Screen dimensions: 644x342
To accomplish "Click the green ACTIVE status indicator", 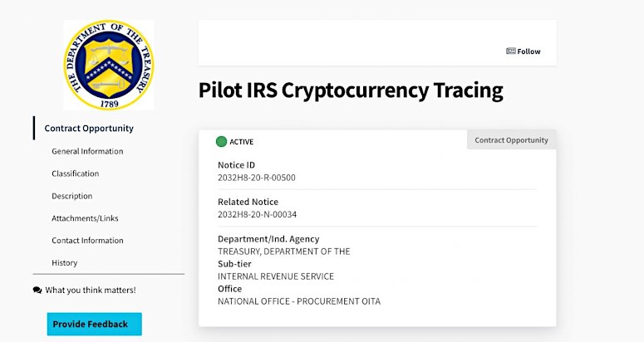I will click(221, 142).
